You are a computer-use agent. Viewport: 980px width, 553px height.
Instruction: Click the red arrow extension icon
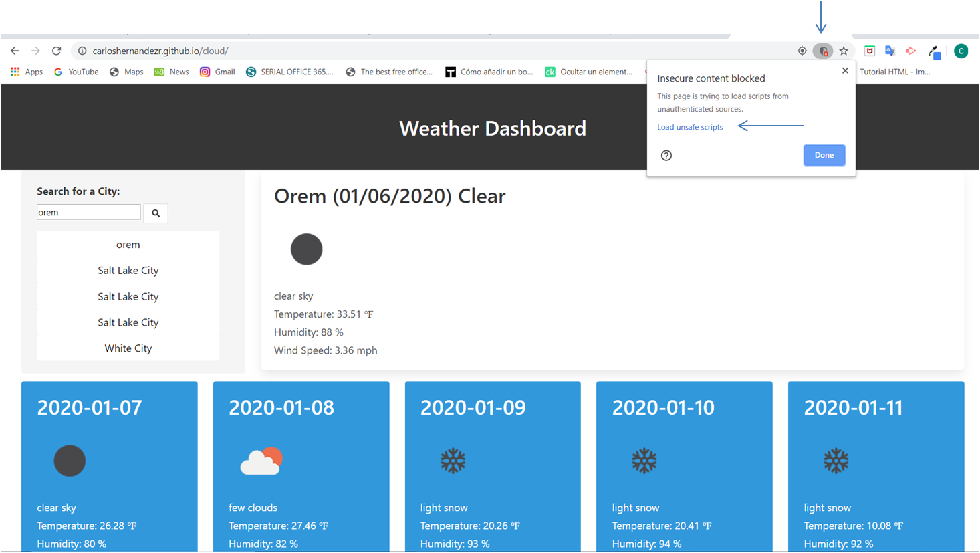click(x=911, y=51)
